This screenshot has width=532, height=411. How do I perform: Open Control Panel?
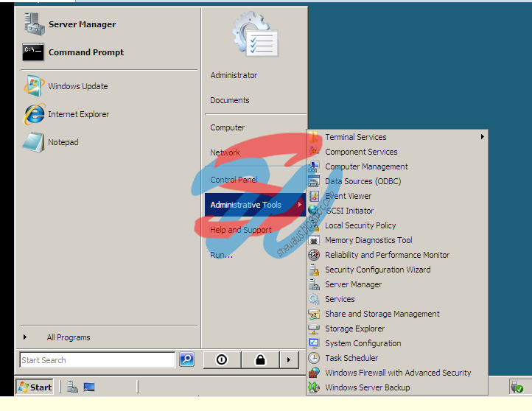click(x=234, y=180)
